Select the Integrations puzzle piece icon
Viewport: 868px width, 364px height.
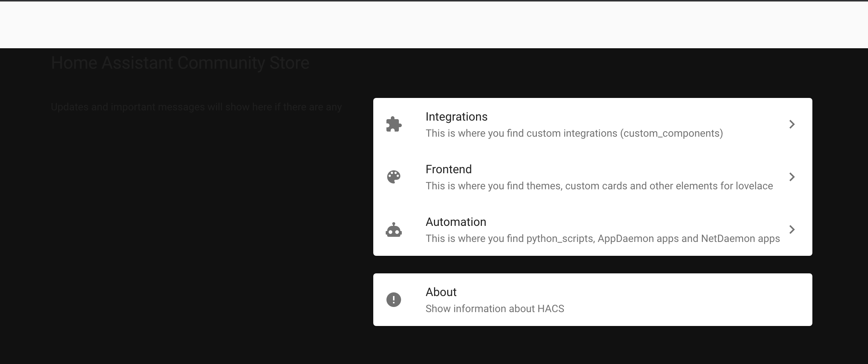[x=394, y=124]
